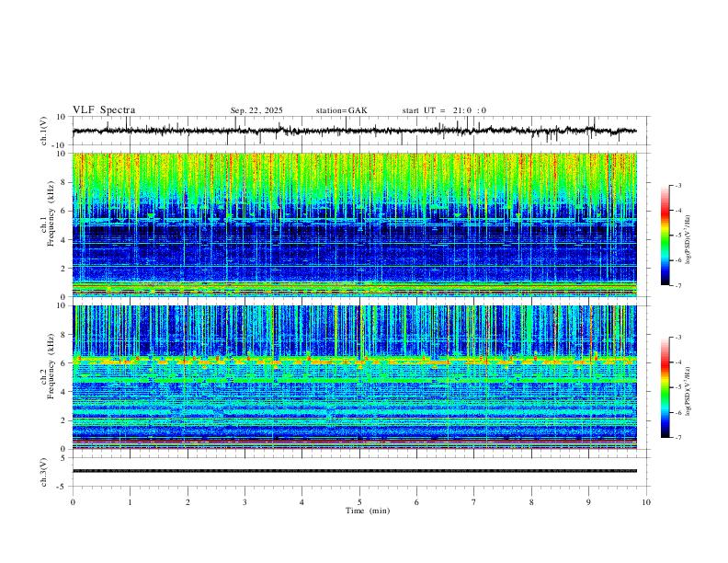
Task: Click the "ch.3(V)" vertical axis label
Action: [x=44, y=473]
